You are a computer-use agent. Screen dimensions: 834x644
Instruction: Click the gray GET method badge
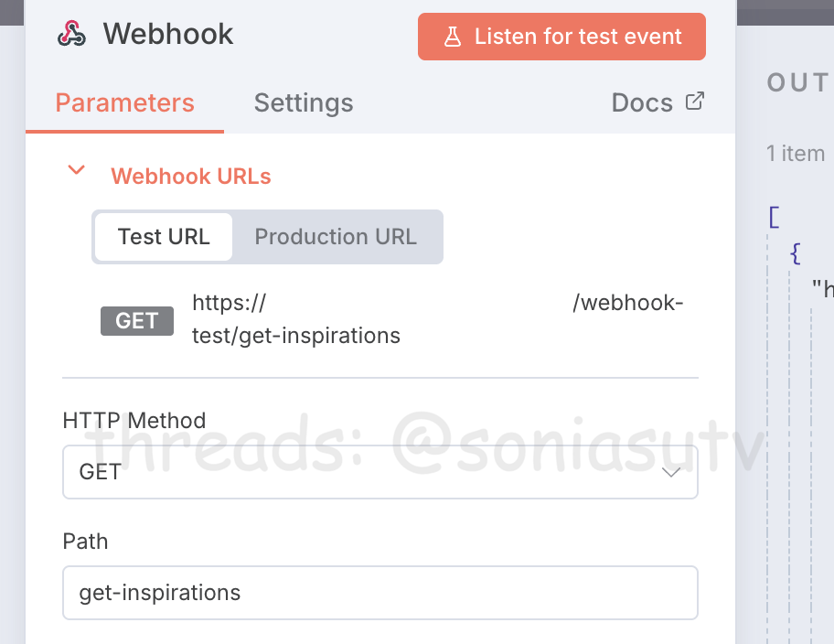coord(137,321)
